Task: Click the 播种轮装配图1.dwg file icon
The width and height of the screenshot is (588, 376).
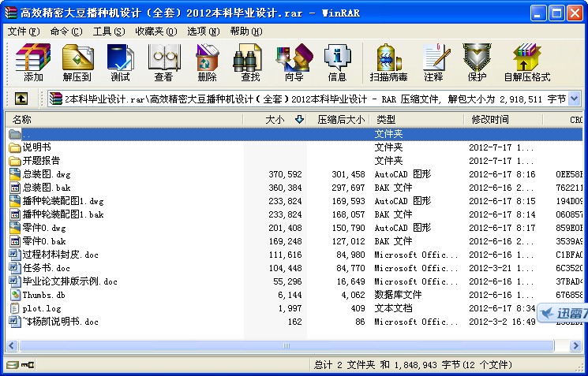Action: click(15, 201)
